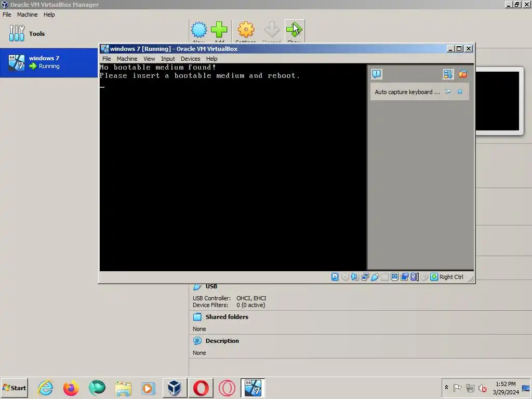Click the Auto capture keyboard notification text
The image size is (532, 399).
(x=407, y=92)
